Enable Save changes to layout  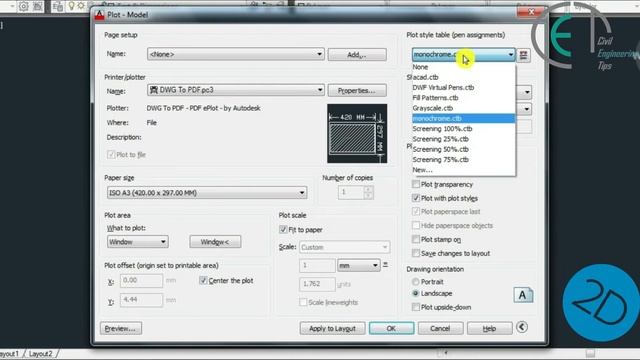pyautogui.click(x=416, y=253)
